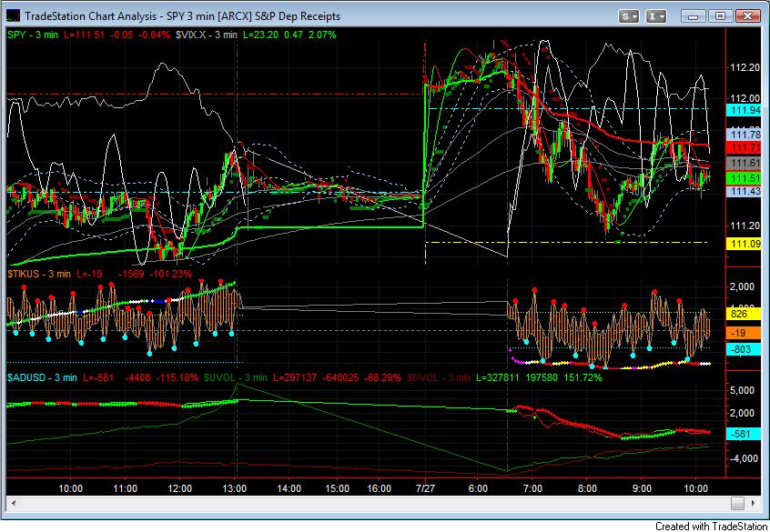Image resolution: width=770 pixels, height=532 pixels.
Task: Click the orange -19 TIKUS marker
Action: tap(744, 333)
